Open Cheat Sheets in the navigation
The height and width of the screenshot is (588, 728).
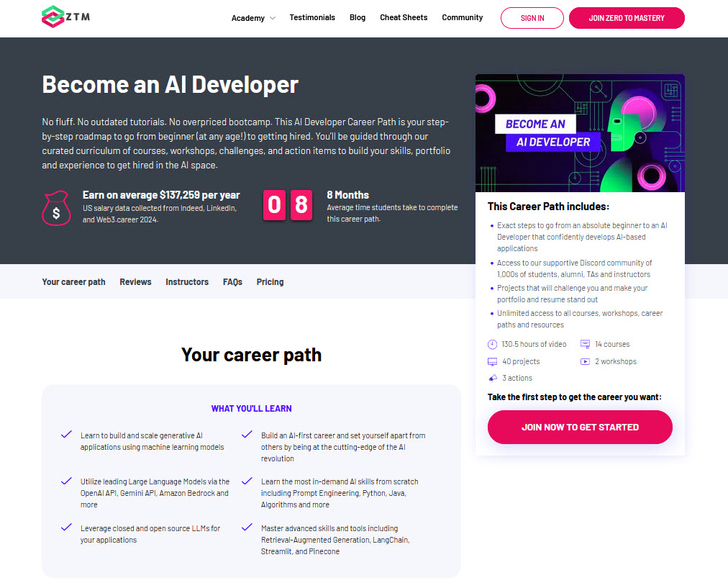click(x=404, y=18)
